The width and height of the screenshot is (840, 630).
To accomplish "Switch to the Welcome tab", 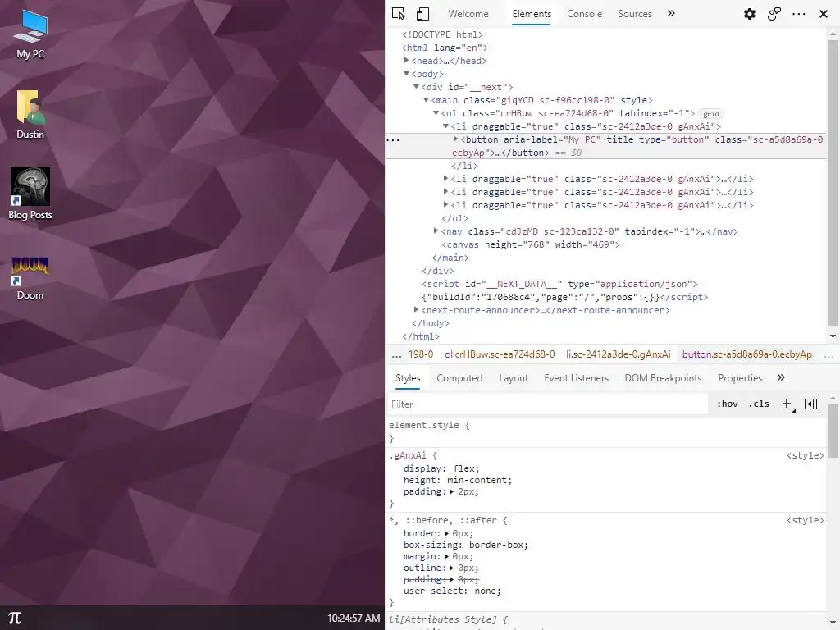I will pos(468,14).
